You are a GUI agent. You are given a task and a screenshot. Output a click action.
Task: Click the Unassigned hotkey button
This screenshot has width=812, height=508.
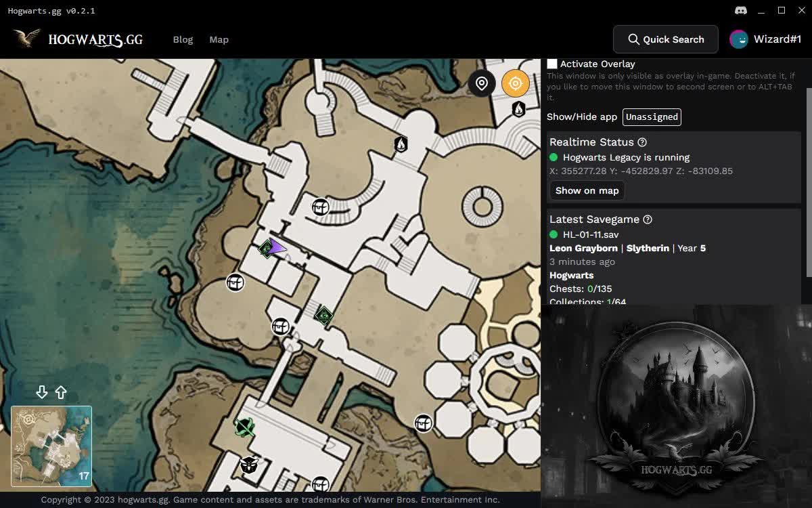(x=652, y=117)
